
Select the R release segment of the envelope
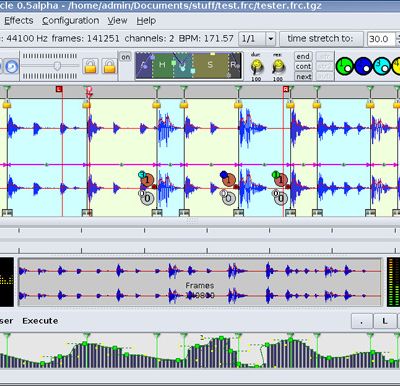234,65
